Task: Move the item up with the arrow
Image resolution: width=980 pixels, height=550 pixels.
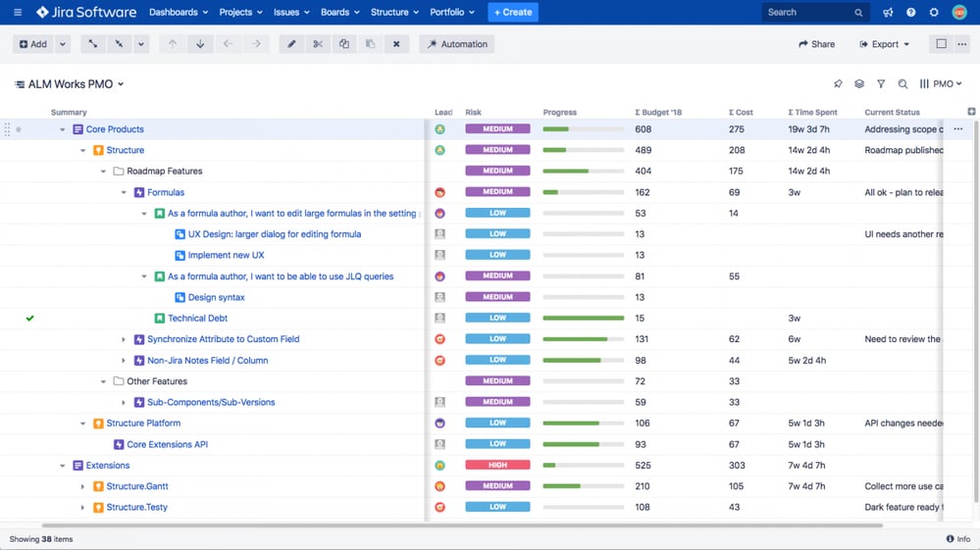Action: [x=173, y=44]
